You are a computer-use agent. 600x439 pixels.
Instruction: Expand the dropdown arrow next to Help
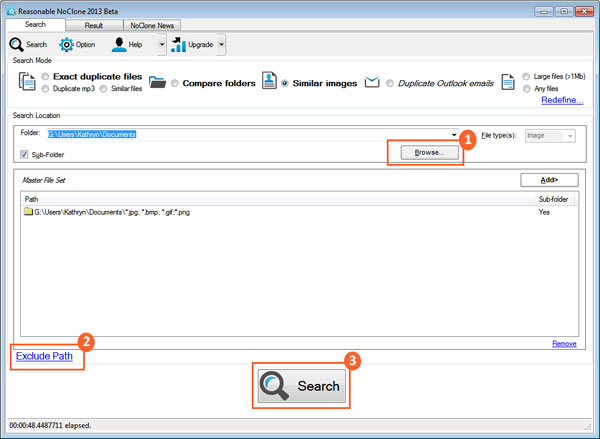(x=162, y=44)
